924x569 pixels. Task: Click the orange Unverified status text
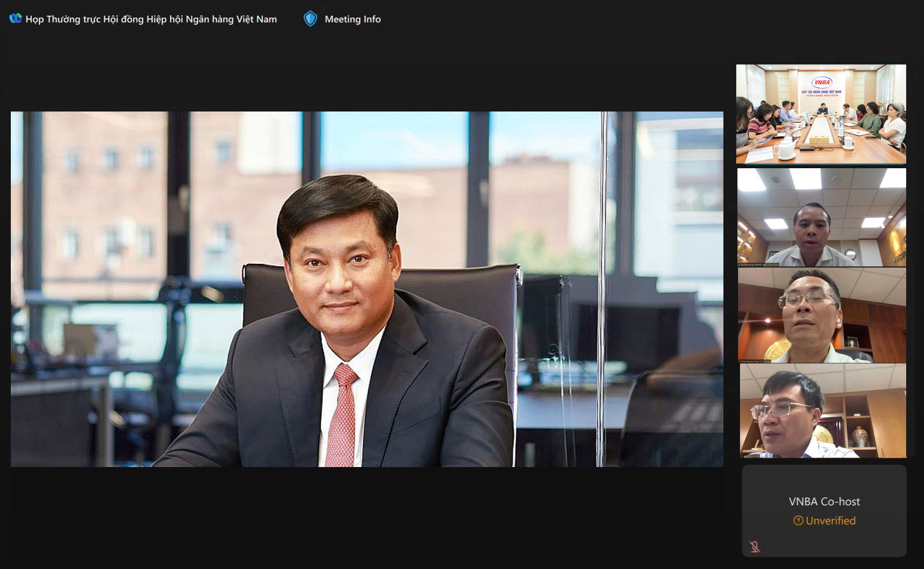[830, 521]
